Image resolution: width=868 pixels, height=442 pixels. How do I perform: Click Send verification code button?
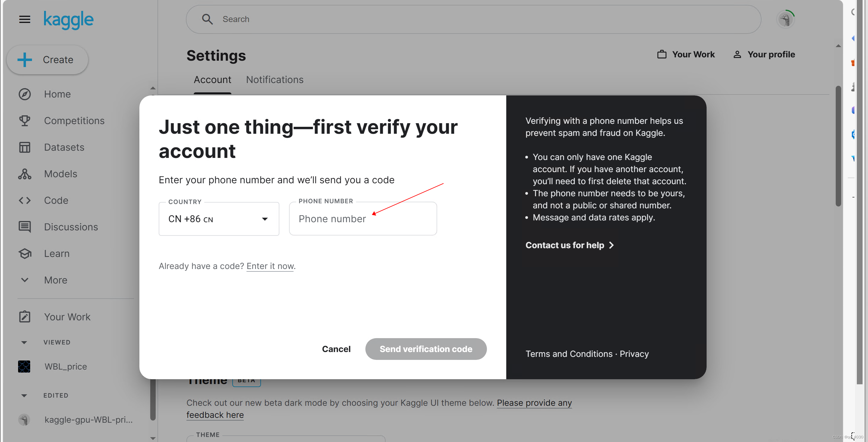tap(426, 349)
